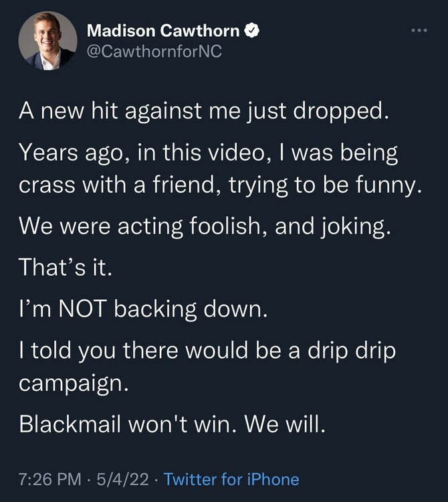Image resolution: width=448 pixels, height=502 pixels.
Task: Open the three-dot more options menu
Action: [418, 31]
